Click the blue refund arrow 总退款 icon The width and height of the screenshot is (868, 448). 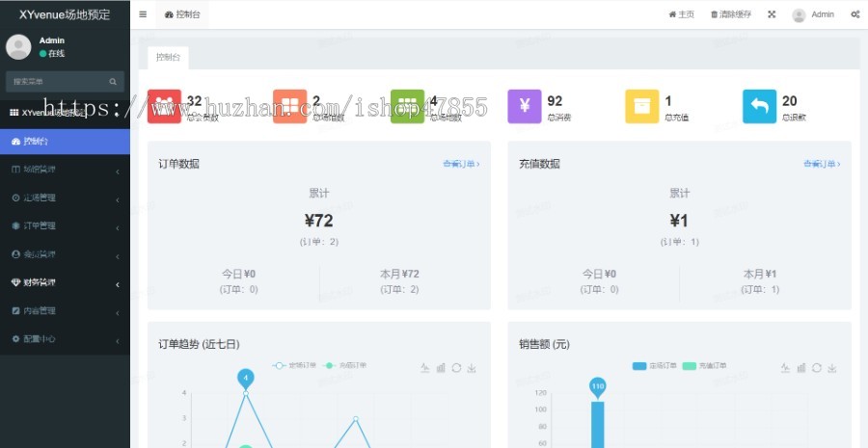pos(760,106)
